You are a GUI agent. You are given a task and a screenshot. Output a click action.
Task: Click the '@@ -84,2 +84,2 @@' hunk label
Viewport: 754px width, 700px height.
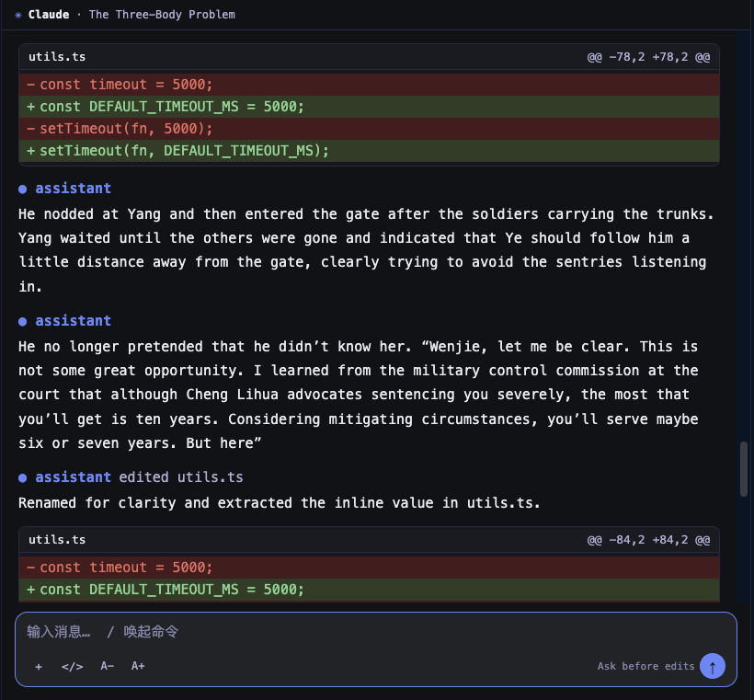648,540
